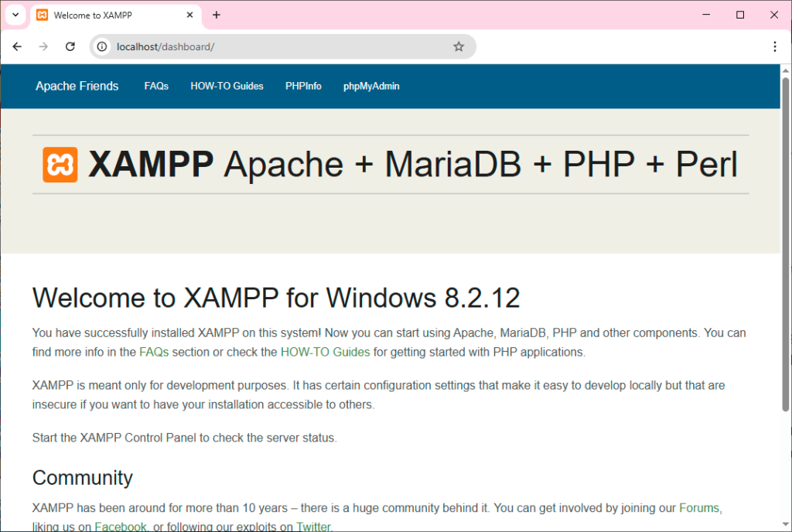Screen dimensions: 792x532
Task: Open the Facebook link
Action: click(x=120, y=527)
